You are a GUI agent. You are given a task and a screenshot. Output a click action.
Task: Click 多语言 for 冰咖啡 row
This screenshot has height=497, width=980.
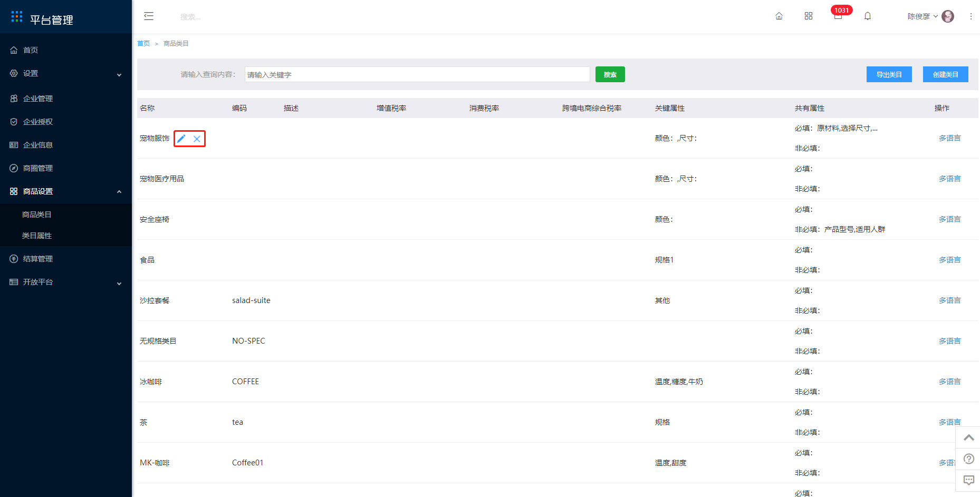(950, 382)
